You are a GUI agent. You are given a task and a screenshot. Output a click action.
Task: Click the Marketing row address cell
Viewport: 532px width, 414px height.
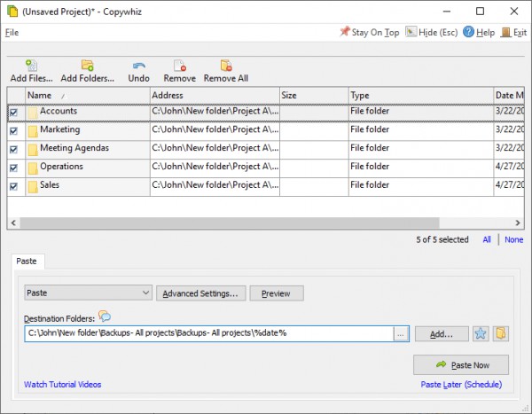click(215, 131)
